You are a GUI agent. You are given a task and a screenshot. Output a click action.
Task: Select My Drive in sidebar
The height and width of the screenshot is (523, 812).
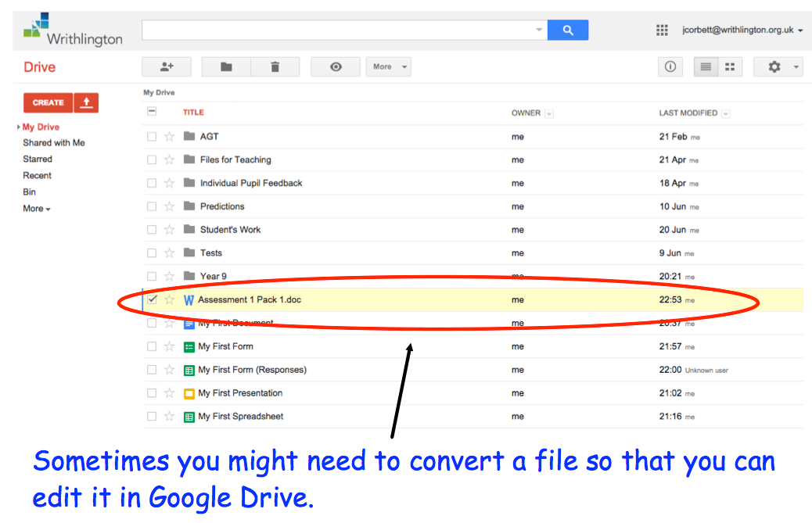[41, 127]
